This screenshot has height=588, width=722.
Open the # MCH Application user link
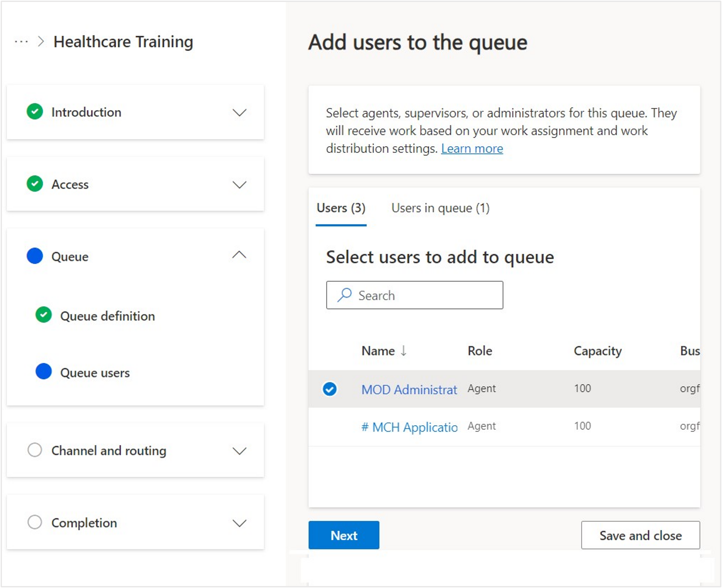click(x=409, y=427)
